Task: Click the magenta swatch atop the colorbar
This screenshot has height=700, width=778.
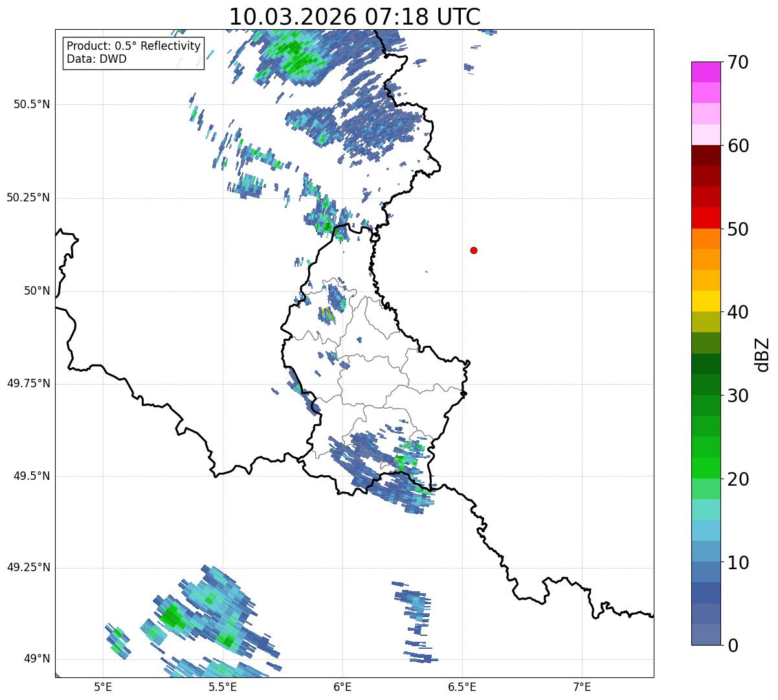Action: click(706, 72)
